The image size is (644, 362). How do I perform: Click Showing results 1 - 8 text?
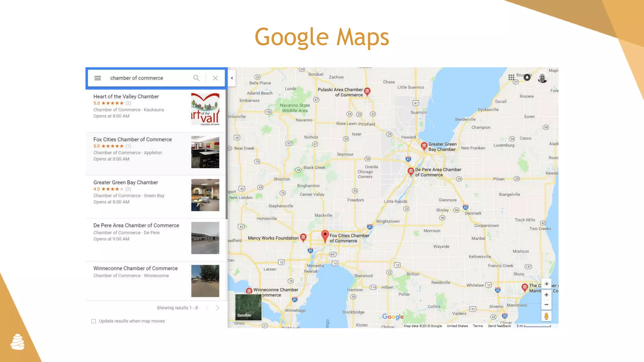click(177, 308)
